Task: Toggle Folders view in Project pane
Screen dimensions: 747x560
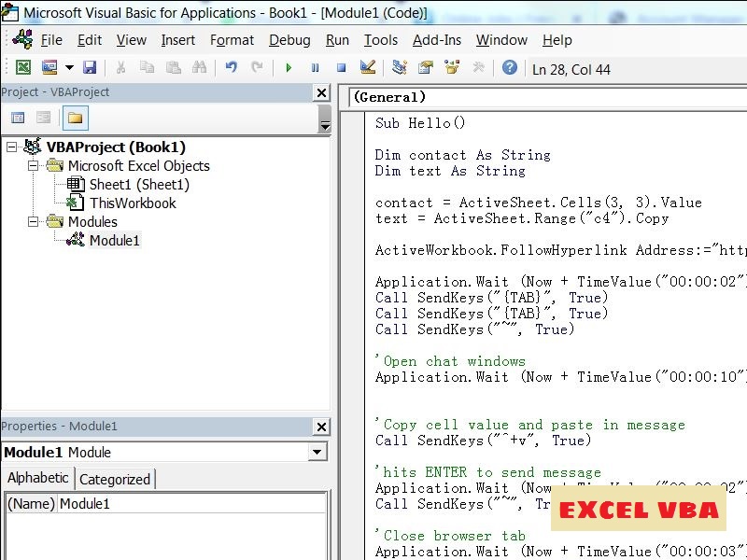Action: 76,118
